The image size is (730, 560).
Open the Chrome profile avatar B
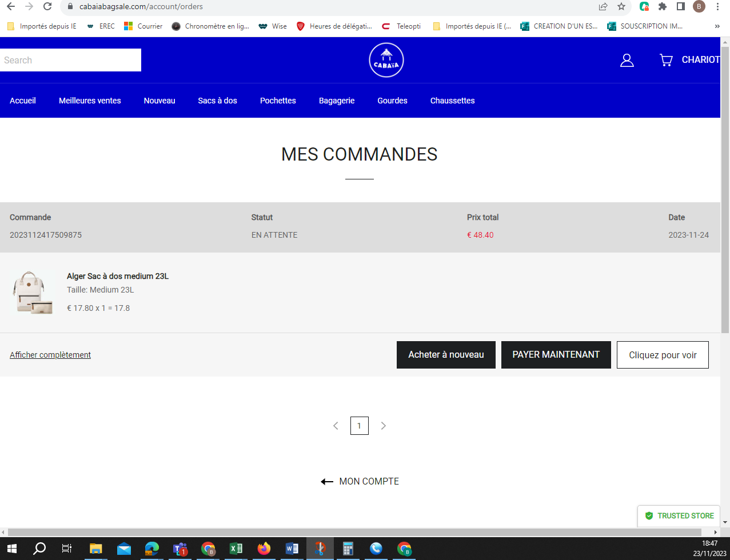699,7
